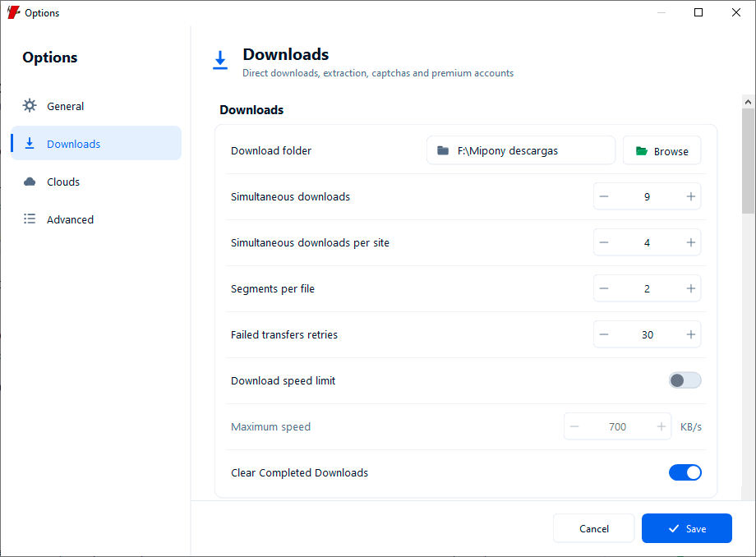Viewport: 756px width, 557px height.
Task: Decrease Failed transfers retries
Action: click(604, 334)
